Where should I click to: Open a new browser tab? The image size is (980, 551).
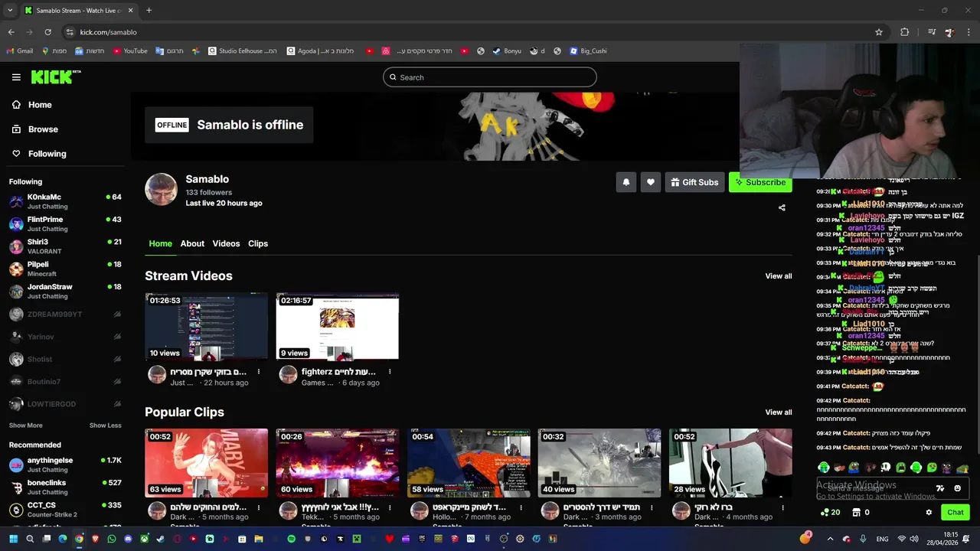pos(149,10)
